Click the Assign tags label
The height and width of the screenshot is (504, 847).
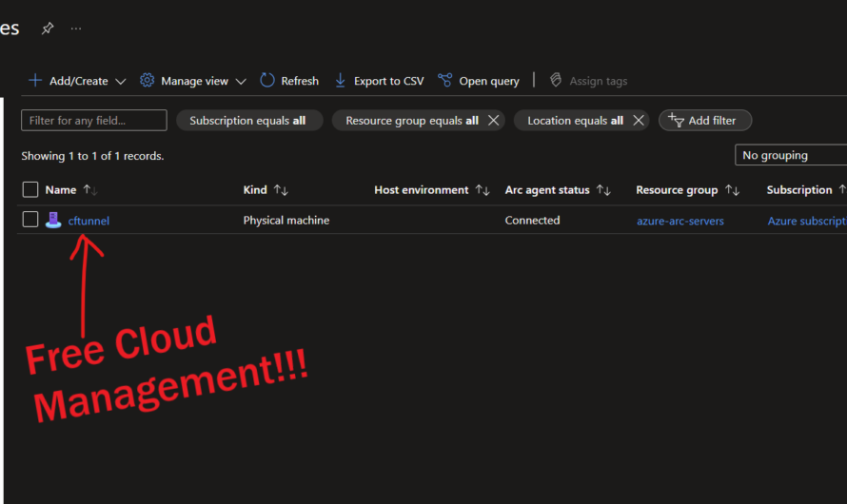(x=598, y=81)
